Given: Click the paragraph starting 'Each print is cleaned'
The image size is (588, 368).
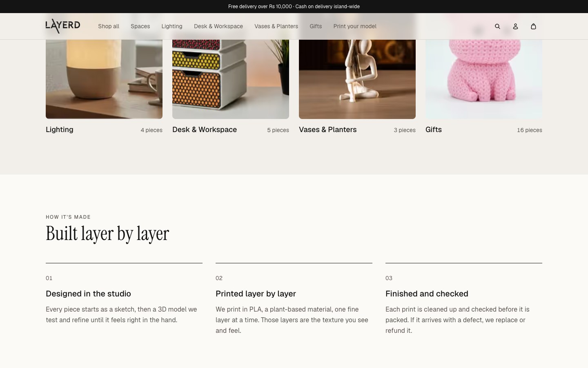Looking at the screenshot, I should point(457,320).
